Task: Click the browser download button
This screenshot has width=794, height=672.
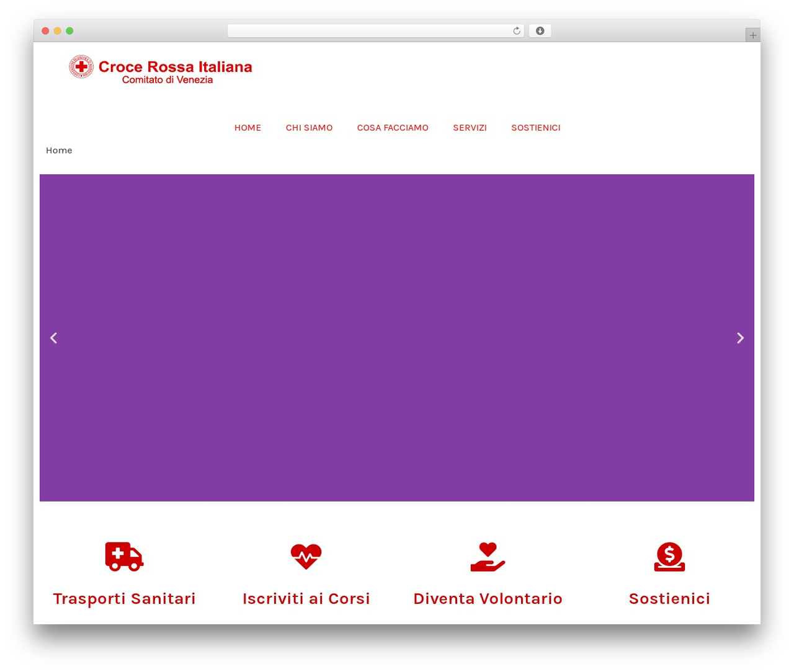Action: pos(540,31)
